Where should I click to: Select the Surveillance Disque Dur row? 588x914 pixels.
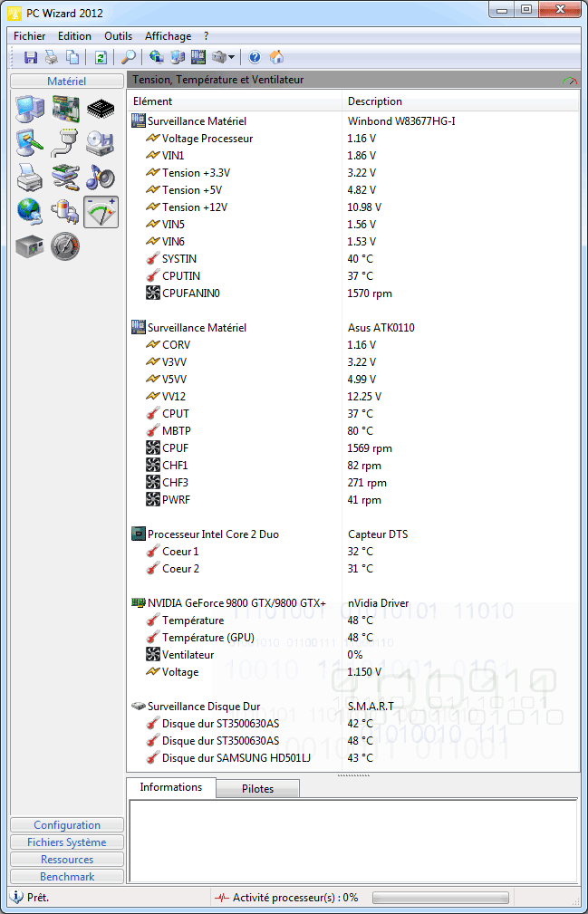pos(353,707)
